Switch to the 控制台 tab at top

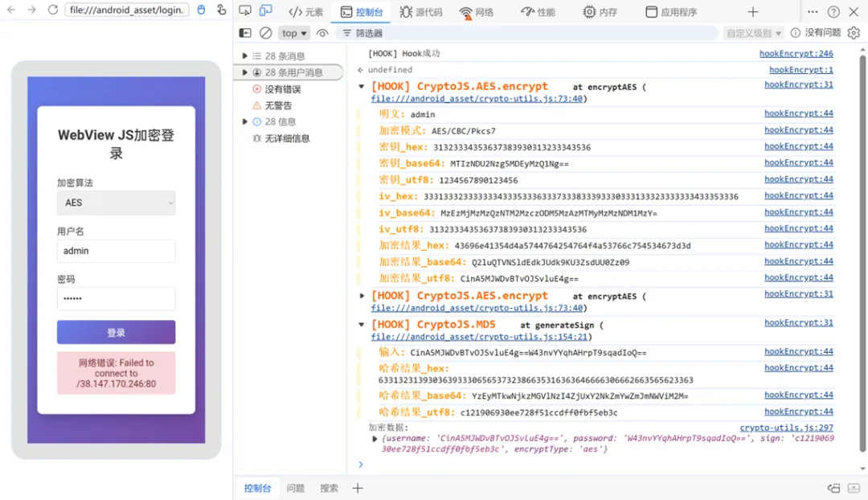point(362,12)
